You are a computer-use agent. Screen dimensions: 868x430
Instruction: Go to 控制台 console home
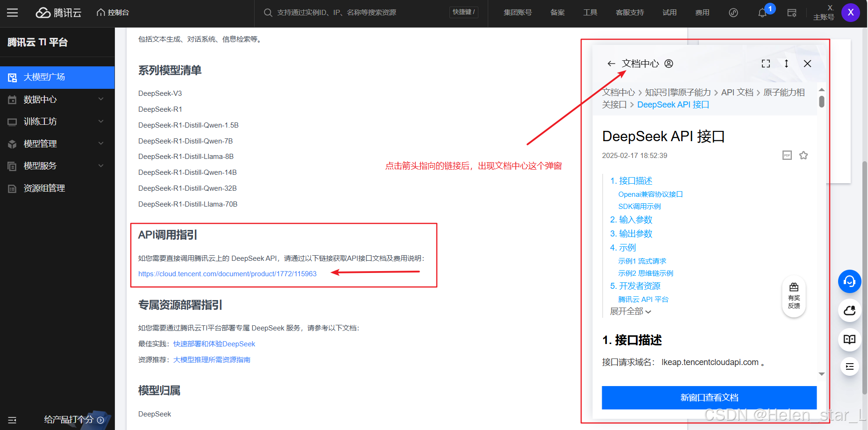pyautogui.click(x=113, y=13)
